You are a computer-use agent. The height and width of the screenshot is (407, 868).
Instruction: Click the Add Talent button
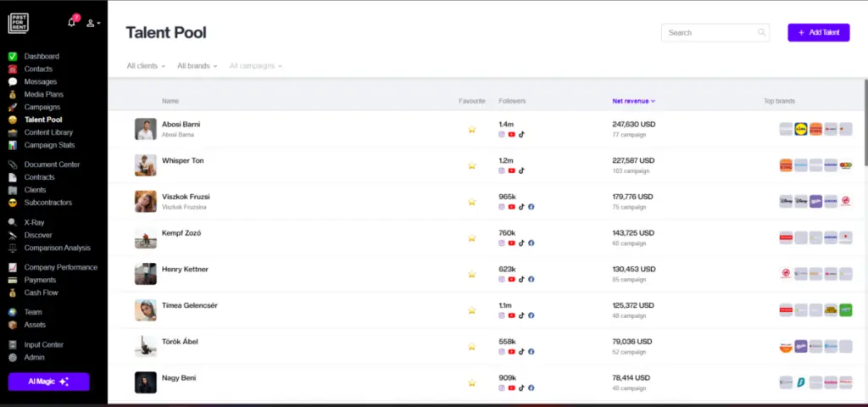pos(818,32)
